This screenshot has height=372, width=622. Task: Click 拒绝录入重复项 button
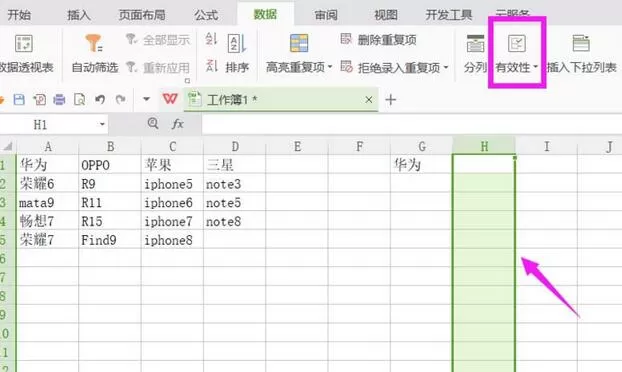[x=390, y=67]
